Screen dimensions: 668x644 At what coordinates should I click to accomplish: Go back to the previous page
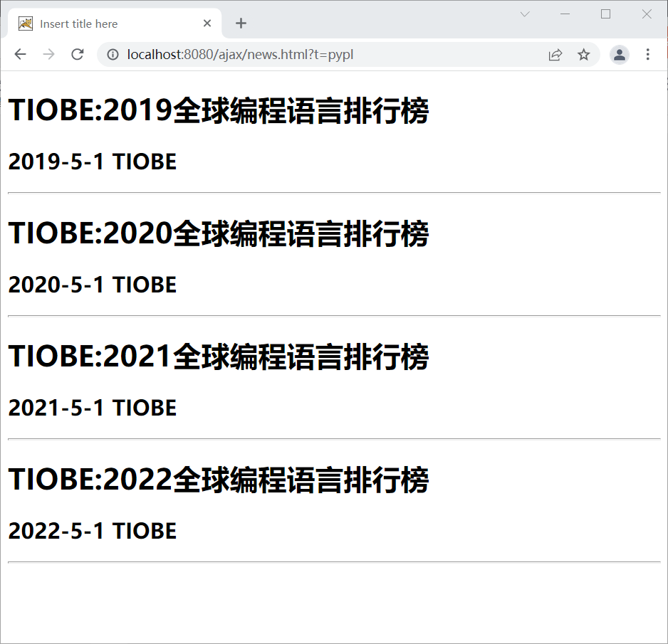point(20,55)
